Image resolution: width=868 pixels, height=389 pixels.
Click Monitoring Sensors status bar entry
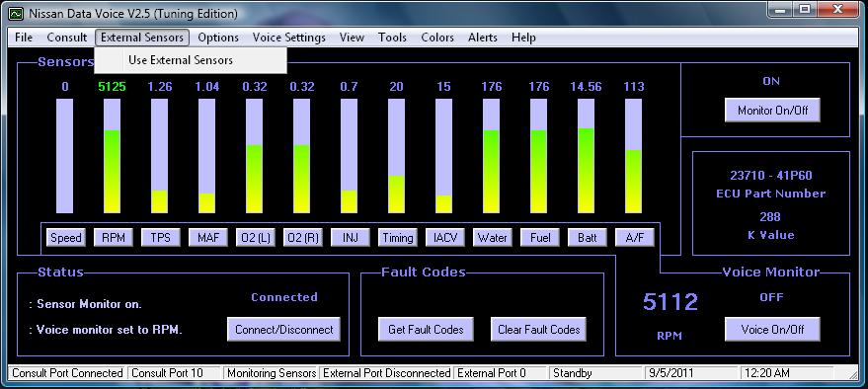pyautogui.click(x=272, y=373)
